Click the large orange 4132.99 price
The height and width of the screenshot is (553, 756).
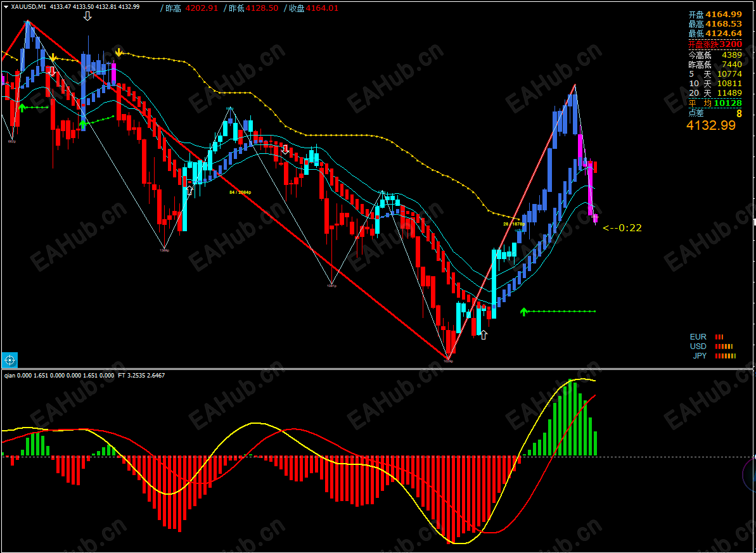click(711, 126)
